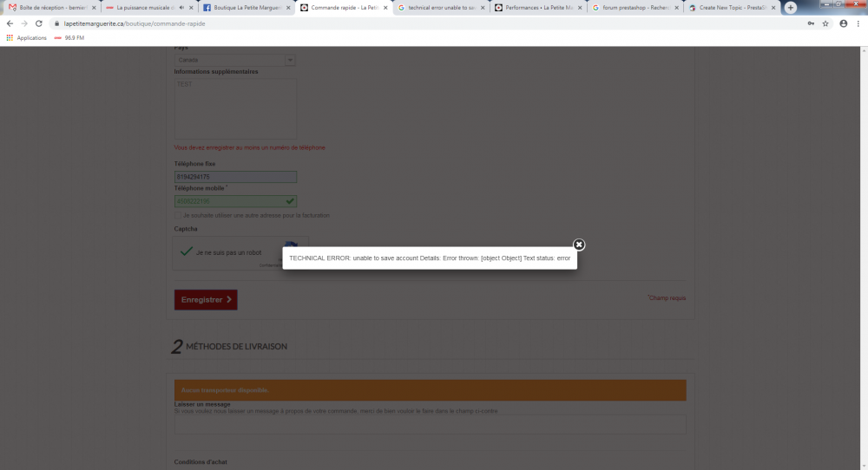Open 96.9 FM bookmark
Screen dimensions: 868x470
pyautogui.click(x=69, y=37)
